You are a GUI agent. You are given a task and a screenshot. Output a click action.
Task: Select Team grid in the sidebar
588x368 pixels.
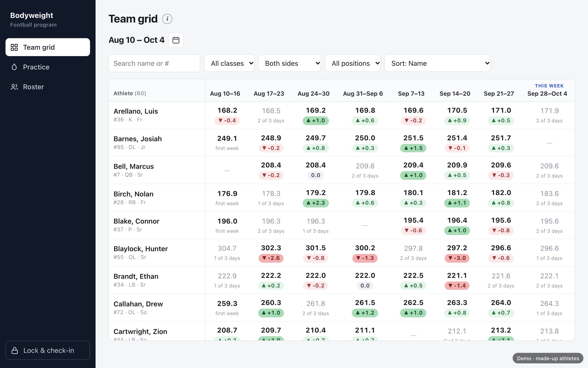coord(48,47)
